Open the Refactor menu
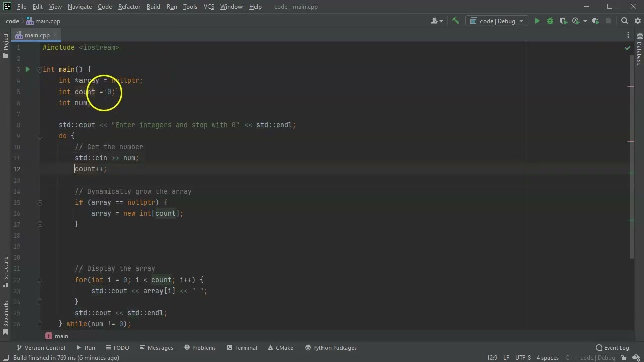The width and height of the screenshot is (644, 362). (x=129, y=7)
